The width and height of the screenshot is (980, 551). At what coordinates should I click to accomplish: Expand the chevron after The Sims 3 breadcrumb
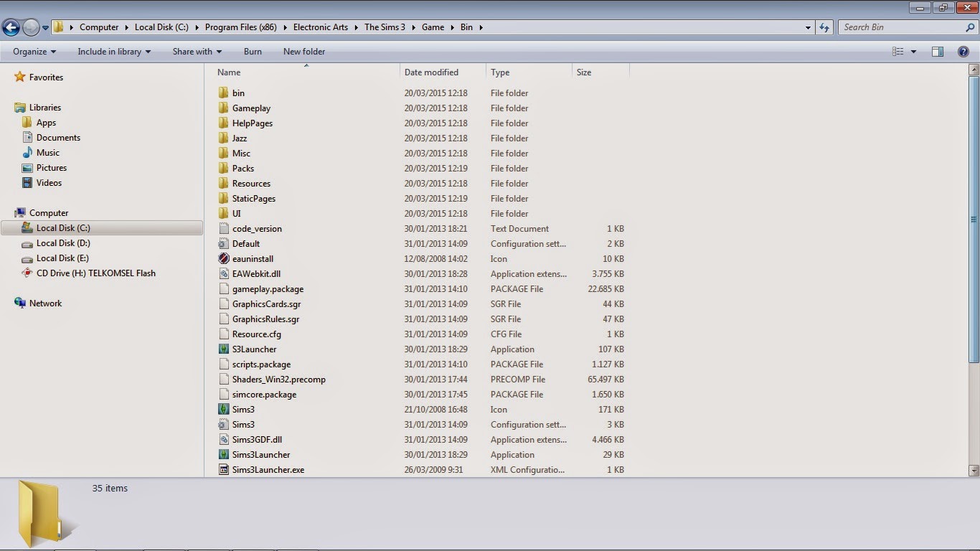[x=413, y=27]
